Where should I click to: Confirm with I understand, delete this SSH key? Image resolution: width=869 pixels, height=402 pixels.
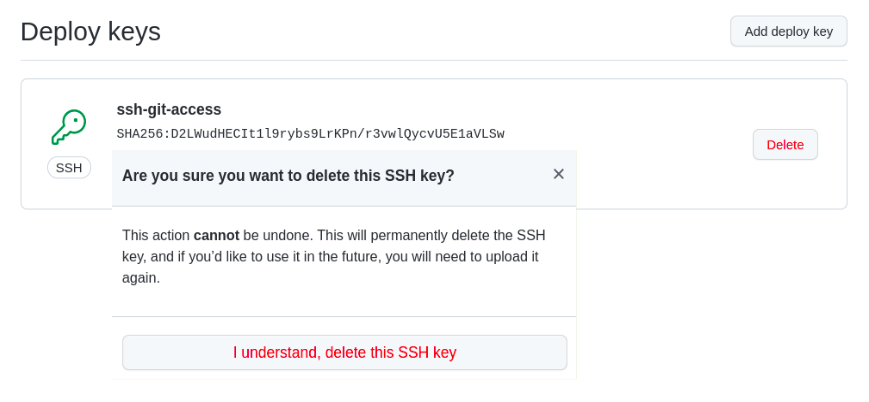click(x=344, y=352)
